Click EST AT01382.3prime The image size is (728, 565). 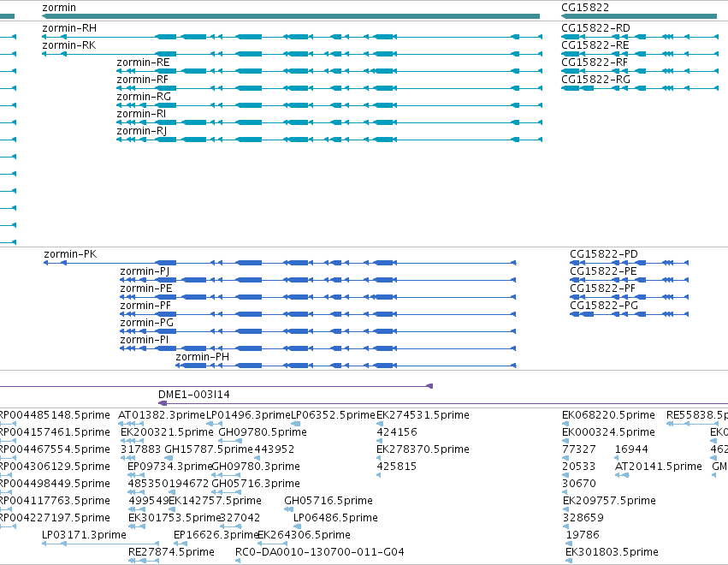click(x=162, y=415)
